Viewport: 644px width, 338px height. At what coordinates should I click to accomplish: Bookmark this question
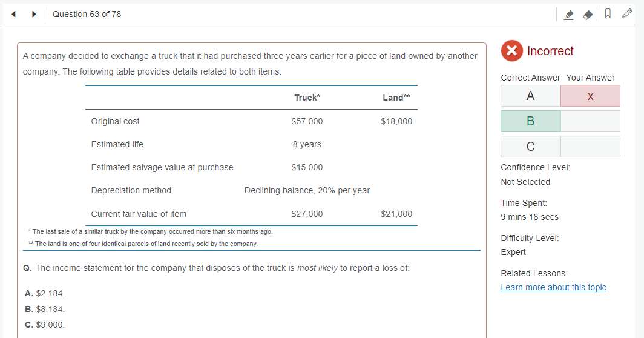(608, 13)
